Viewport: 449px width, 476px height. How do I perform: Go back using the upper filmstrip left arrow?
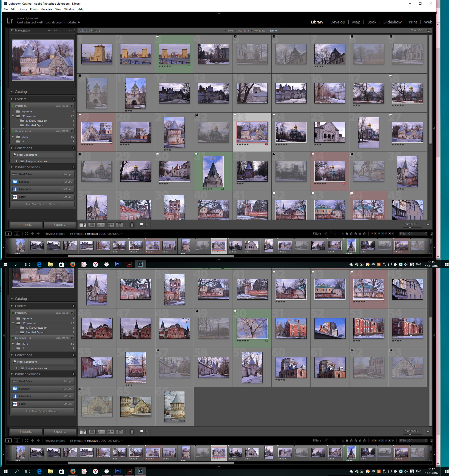pyautogui.click(x=32, y=234)
